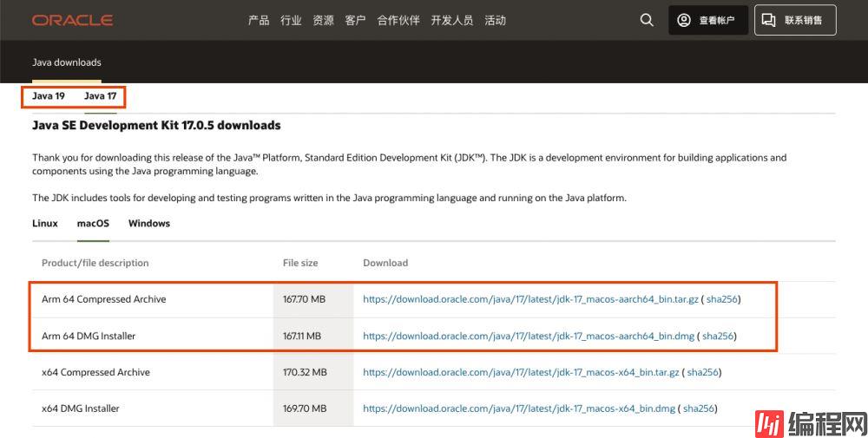This screenshot has width=868, height=438.
Task: Open the search magnifier icon
Action: [647, 20]
